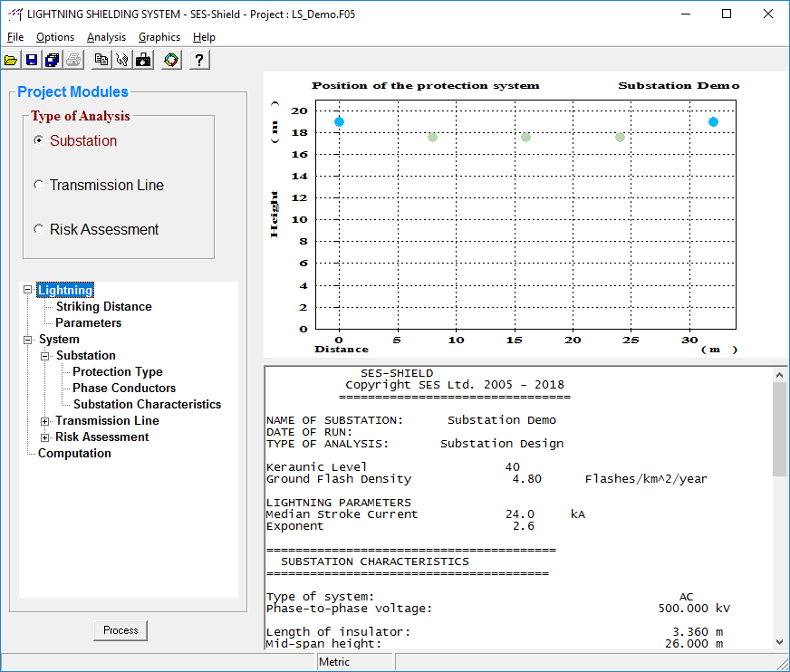Click the Save floppy disk icon
The height and width of the screenshot is (672, 790).
coord(32,61)
